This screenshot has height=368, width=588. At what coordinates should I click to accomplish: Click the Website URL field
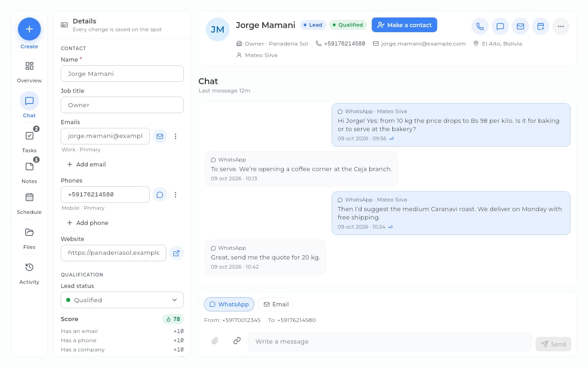(113, 253)
